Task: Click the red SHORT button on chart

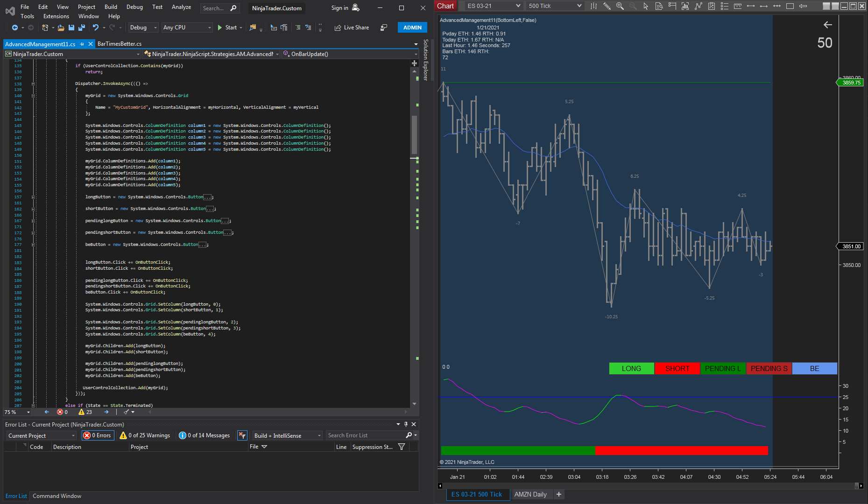Action: pos(677,369)
